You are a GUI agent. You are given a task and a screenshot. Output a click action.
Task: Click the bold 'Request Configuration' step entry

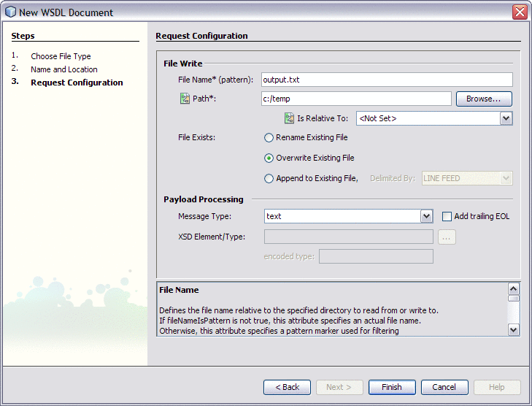point(77,83)
